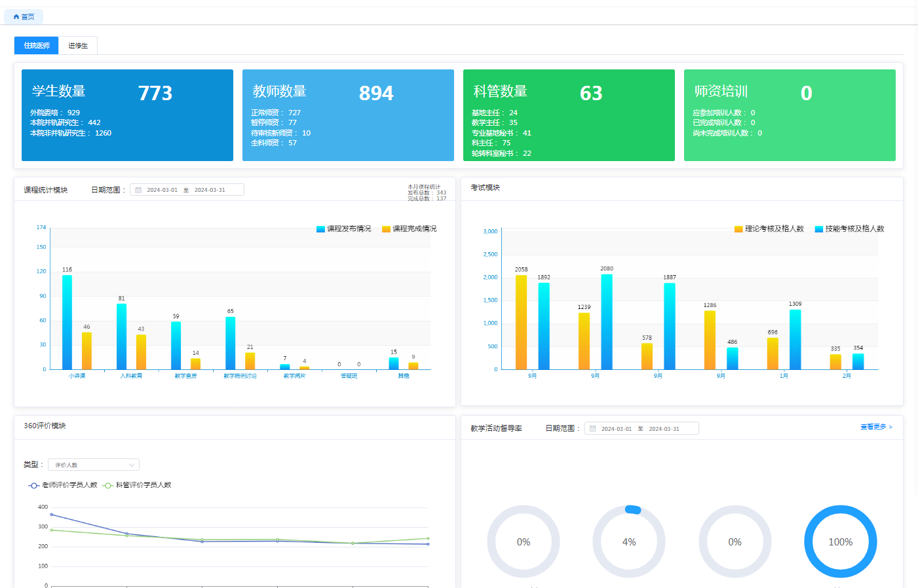Click calendar icon in 课程统计模块 date range

[x=138, y=190]
